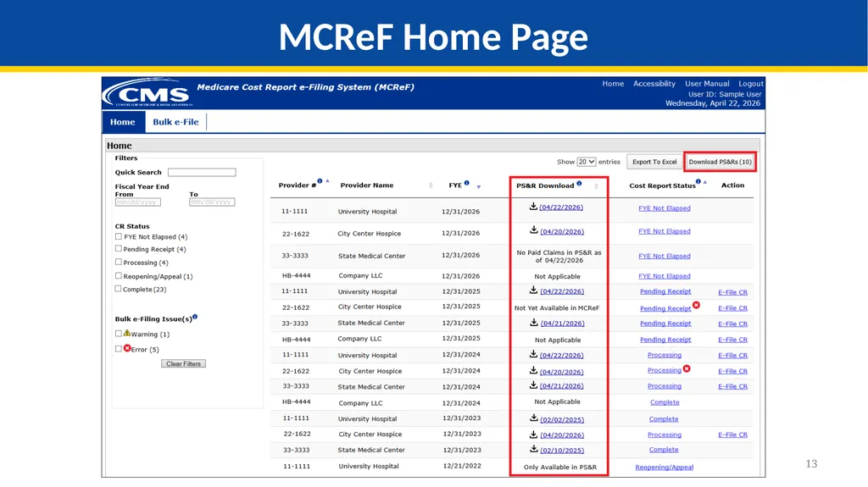
Task: Open E-File CR for University Hospital 12/31/2025
Action: (x=732, y=292)
